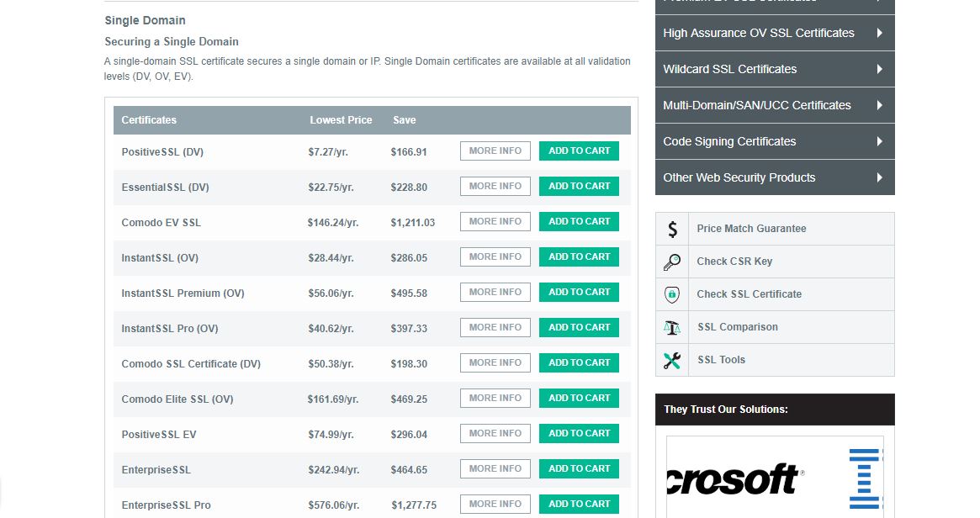The image size is (980, 518).
Task: Click the Price Match Guarantee dollar icon
Action: click(x=672, y=230)
